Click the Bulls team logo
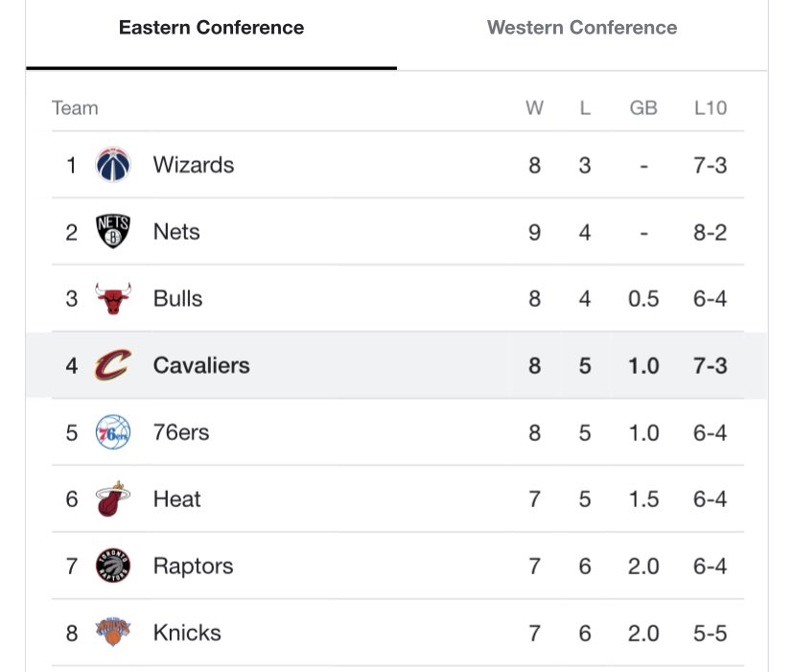The width and height of the screenshot is (794, 672). coord(113,298)
